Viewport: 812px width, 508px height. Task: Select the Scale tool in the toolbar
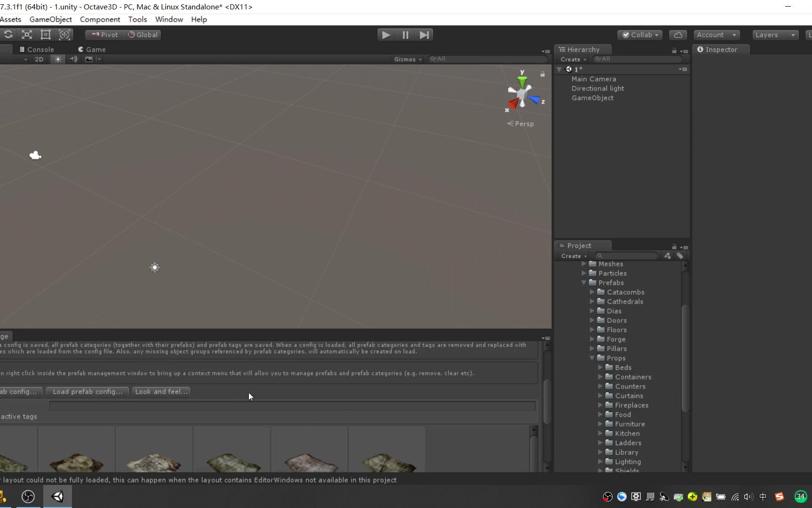tap(27, 35)
